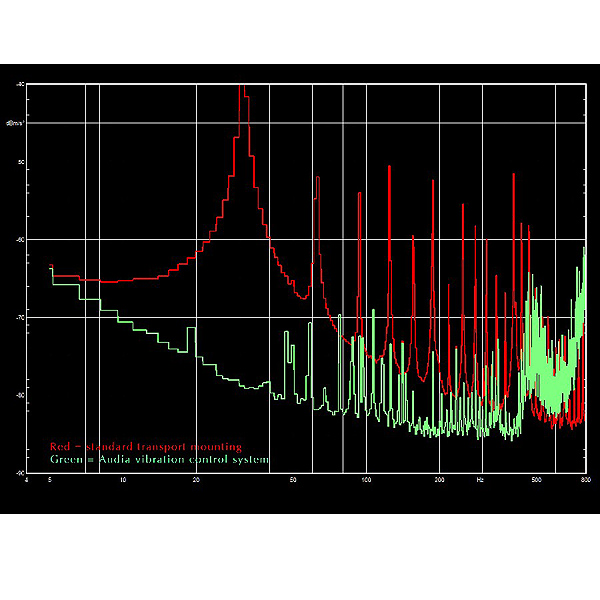Click the -70 label on the y-axis
600x600 pixels.
point(19,317)
